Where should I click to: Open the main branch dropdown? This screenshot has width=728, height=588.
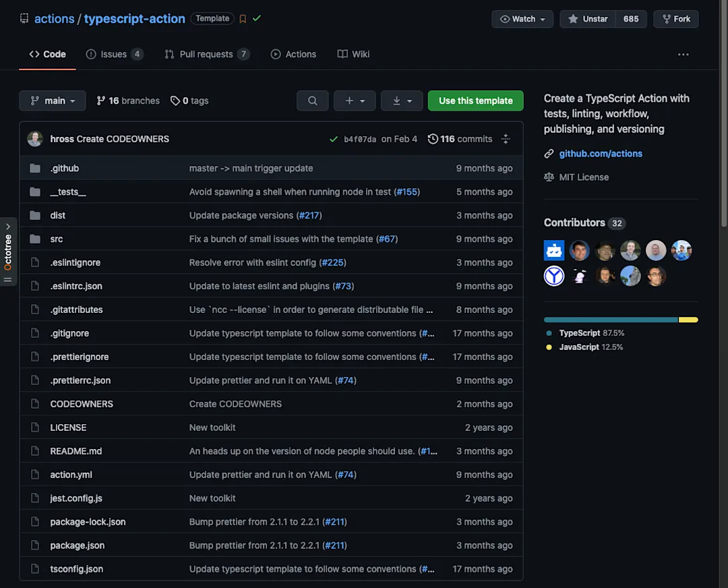(x=52, y=100)
